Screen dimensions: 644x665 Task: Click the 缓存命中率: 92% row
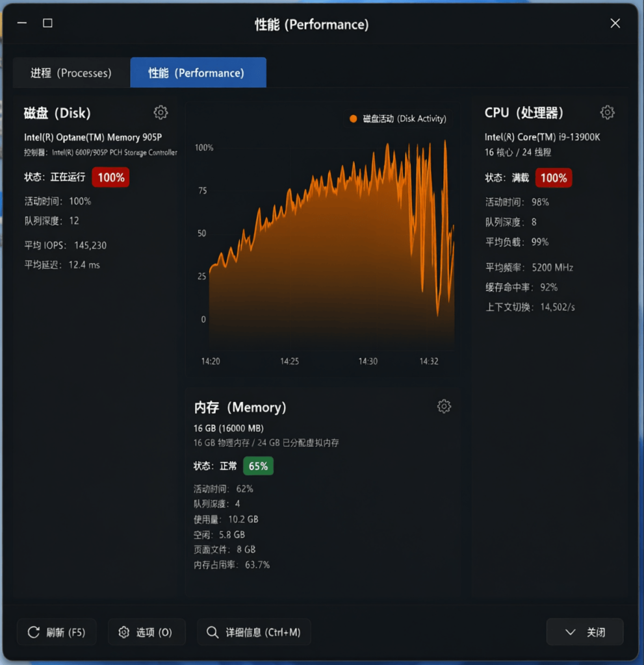(521, 287)
